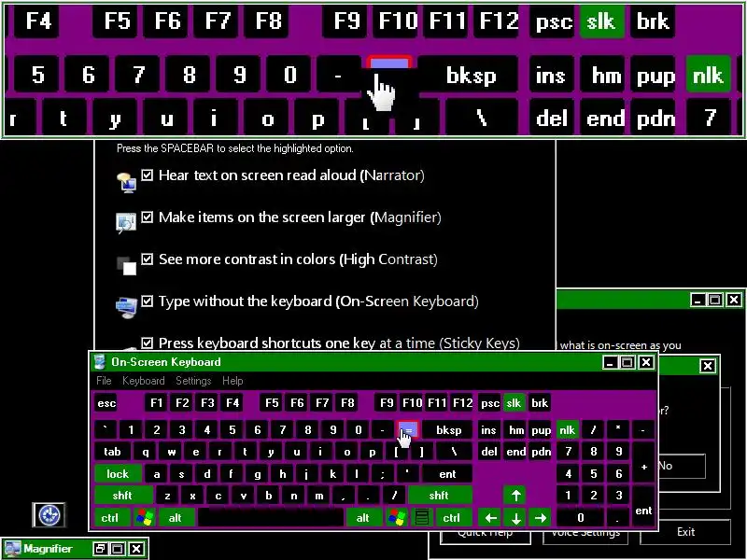The image size is (747, 560).
Task: Toggle the Narrator checkbox
Action: [148, 175]
